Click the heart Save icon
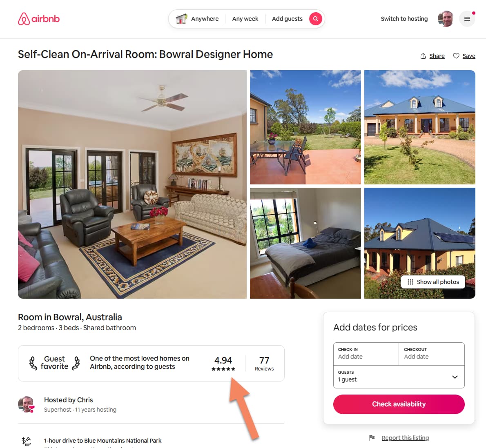Viewport: 486px width, 448px height. (456, 56)
